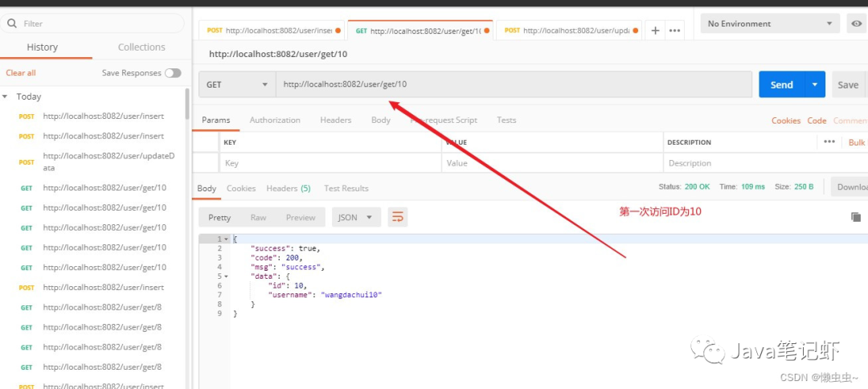Click Clear all history link
Viewport: 868px width, 389px height.
pyautogui.click(x=21, y=73)
